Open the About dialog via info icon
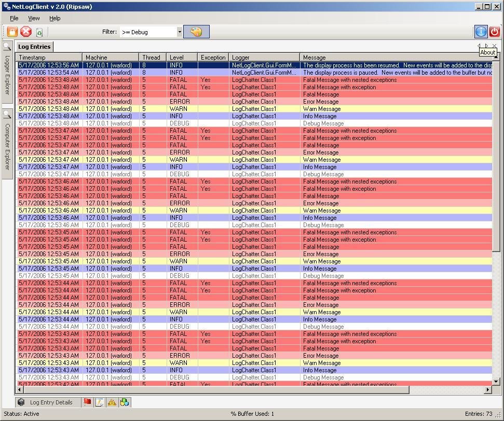This screenshot has width=504, height=421. (x=480, y=31)
